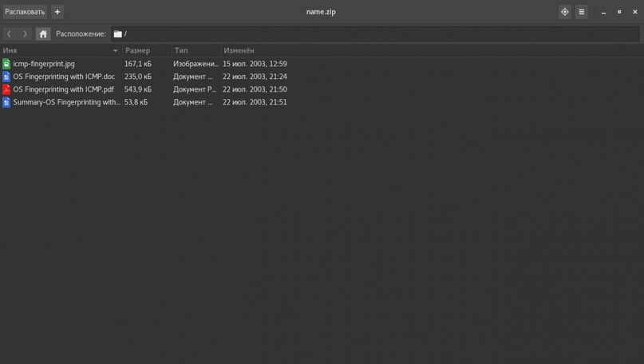Go back with left arrow button
Viewport: 644px width, 364px height.
tap(10, 34)
